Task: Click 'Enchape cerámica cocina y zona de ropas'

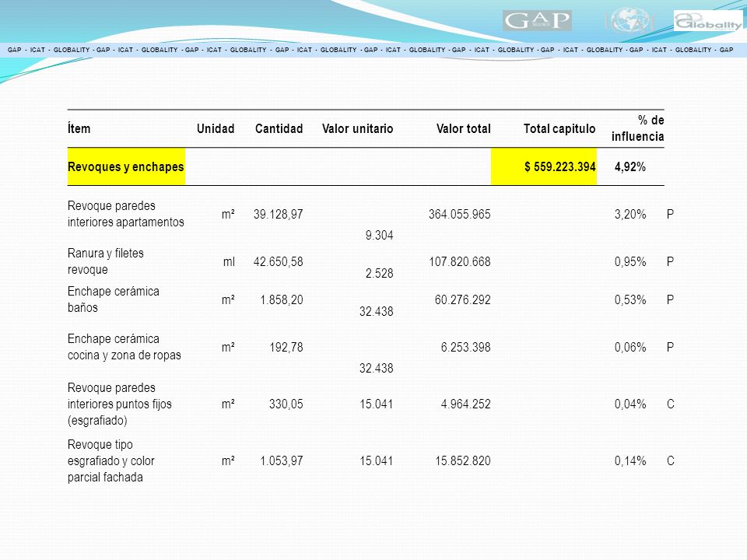Action: (124, 347)
